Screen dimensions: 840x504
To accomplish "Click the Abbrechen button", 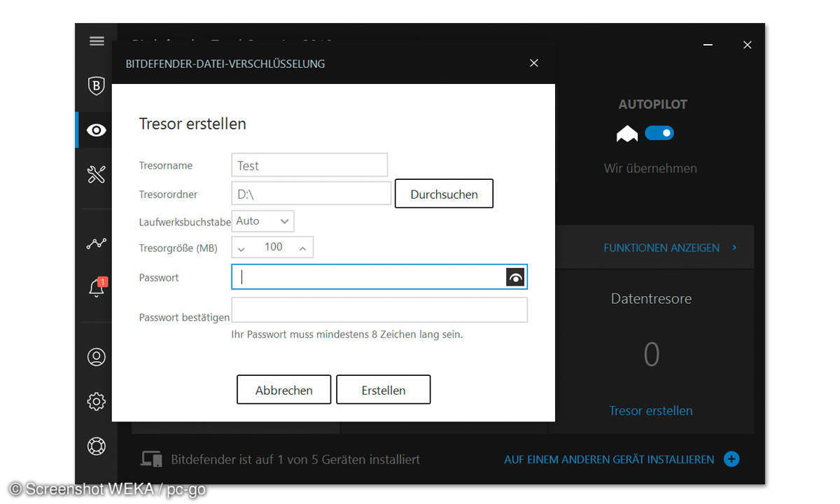I will tap(283, 390).
